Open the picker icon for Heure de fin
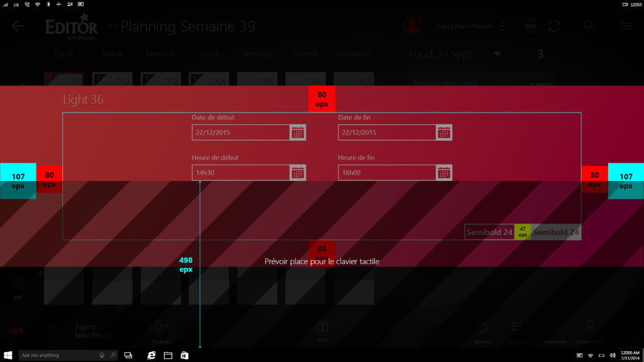 (x=444, y=173)
